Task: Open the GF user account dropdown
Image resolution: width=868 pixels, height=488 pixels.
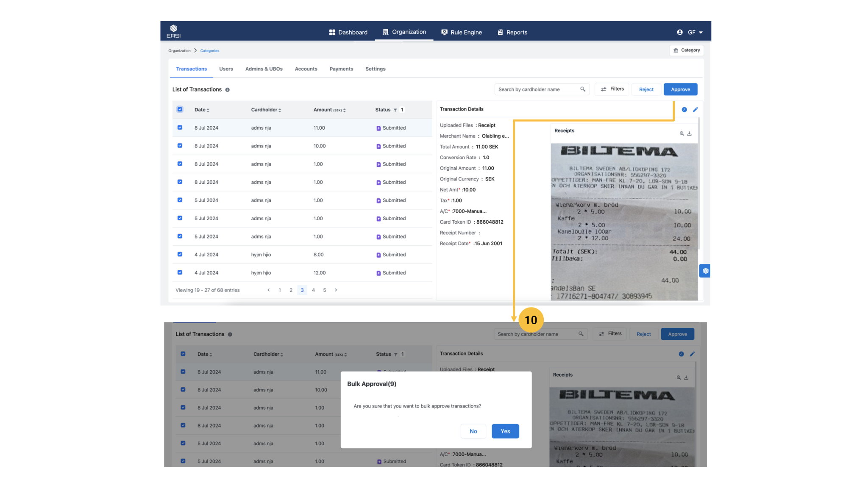Action: 691,32
